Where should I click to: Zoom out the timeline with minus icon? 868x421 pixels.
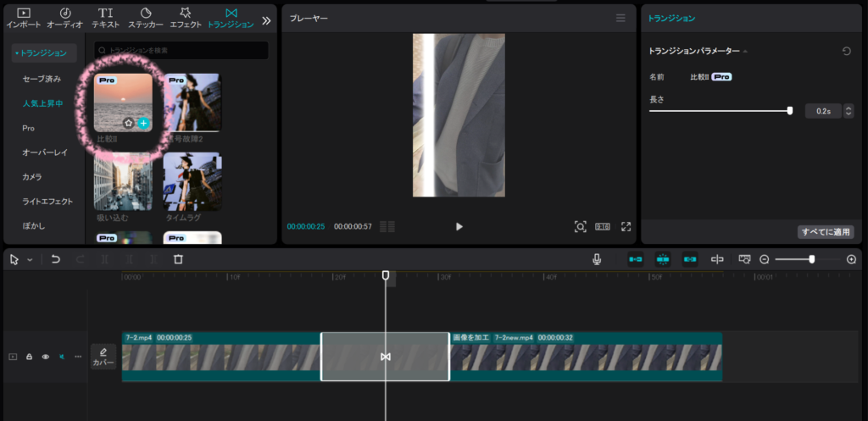click(765, 259)
